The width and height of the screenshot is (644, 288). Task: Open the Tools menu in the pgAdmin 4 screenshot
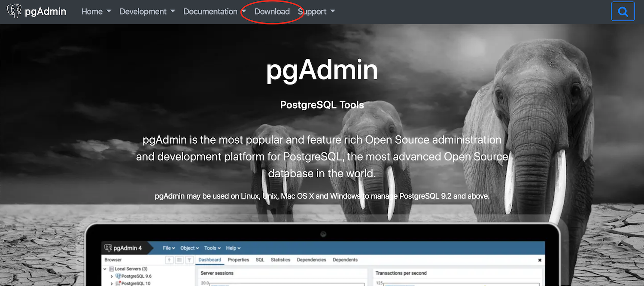click(212, 248)
